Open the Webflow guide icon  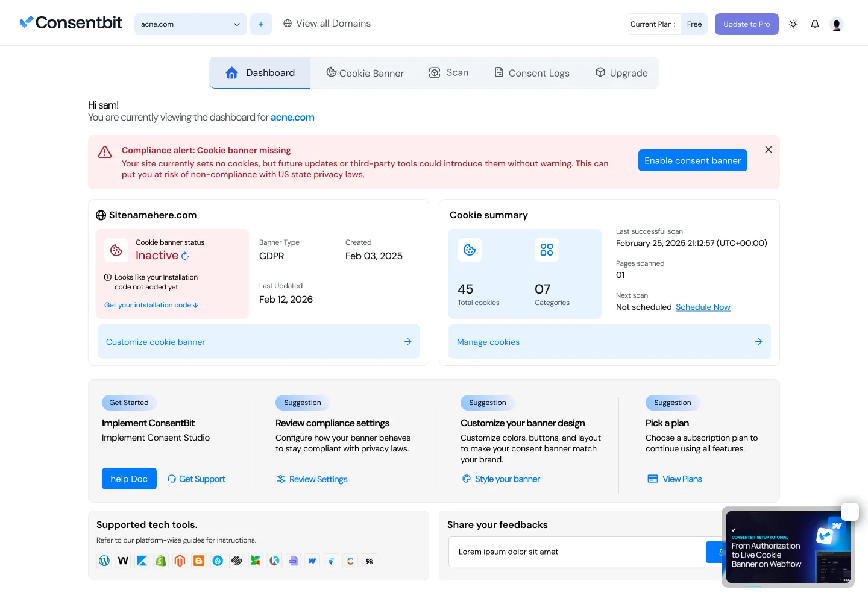coord(312,561)
